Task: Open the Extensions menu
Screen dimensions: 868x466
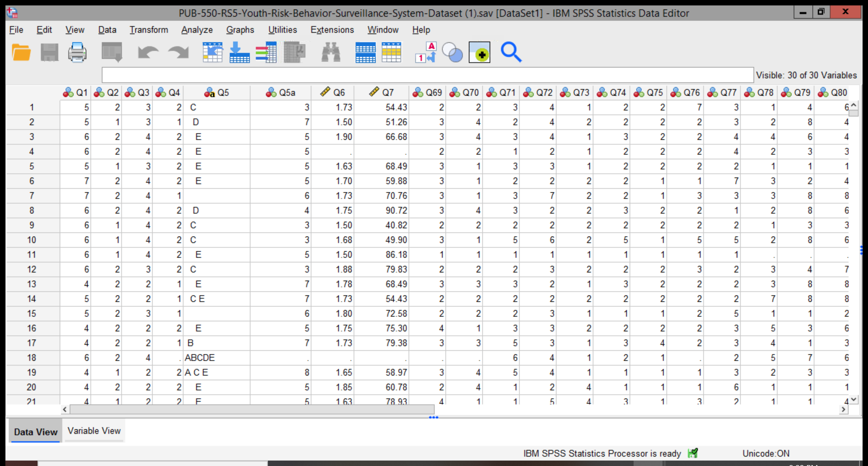Action: tap(332, 30)
